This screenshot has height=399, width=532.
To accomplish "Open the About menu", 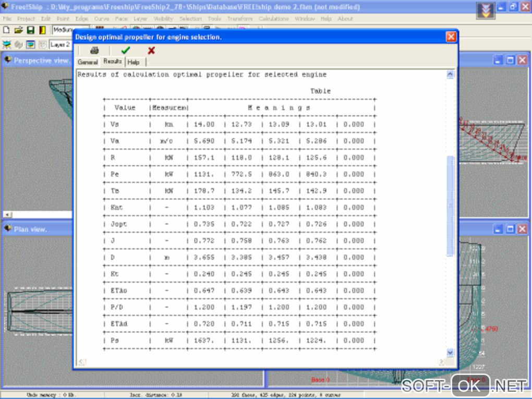I will [345, 19].
